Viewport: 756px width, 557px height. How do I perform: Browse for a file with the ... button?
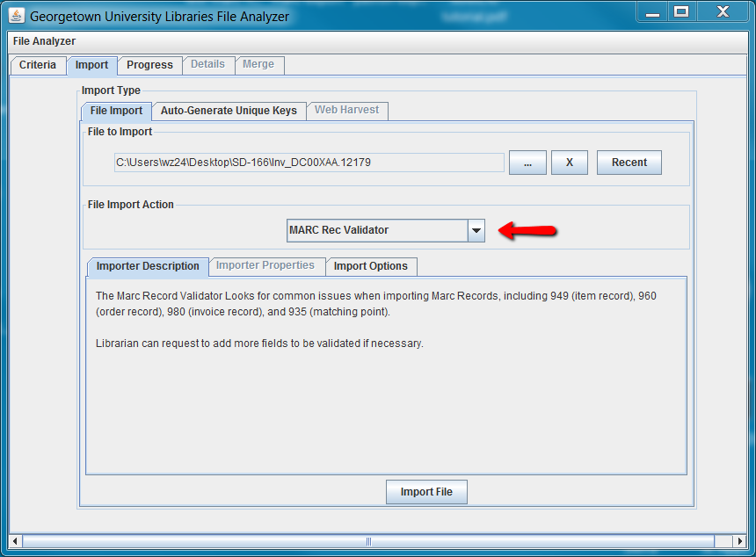point(527,163)
